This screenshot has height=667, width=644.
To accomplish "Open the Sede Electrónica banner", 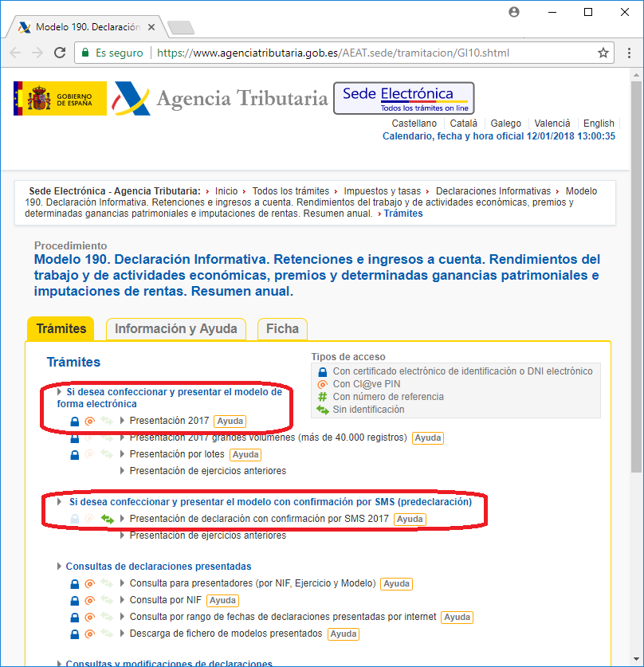I will [403, 98].
